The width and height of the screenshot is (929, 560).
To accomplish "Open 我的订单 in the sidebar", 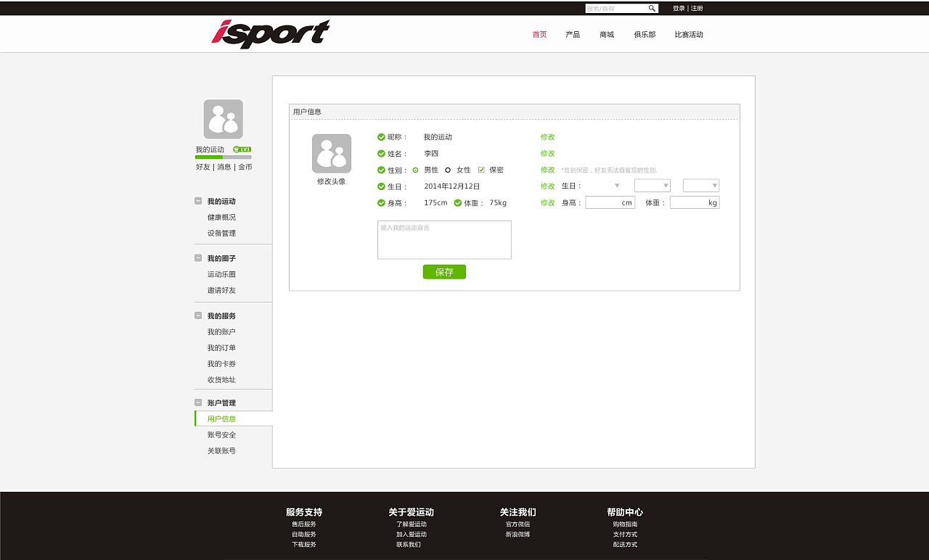I will coord(221,348).
